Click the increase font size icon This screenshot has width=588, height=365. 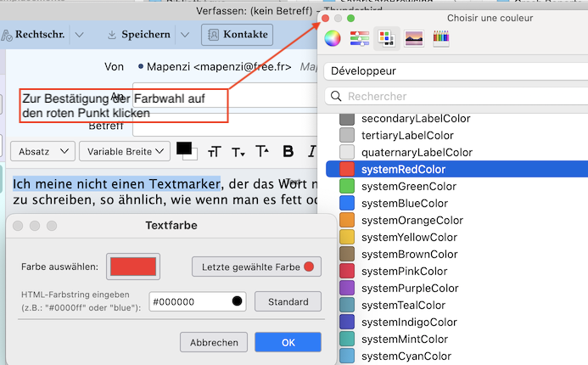coord(262,151)
